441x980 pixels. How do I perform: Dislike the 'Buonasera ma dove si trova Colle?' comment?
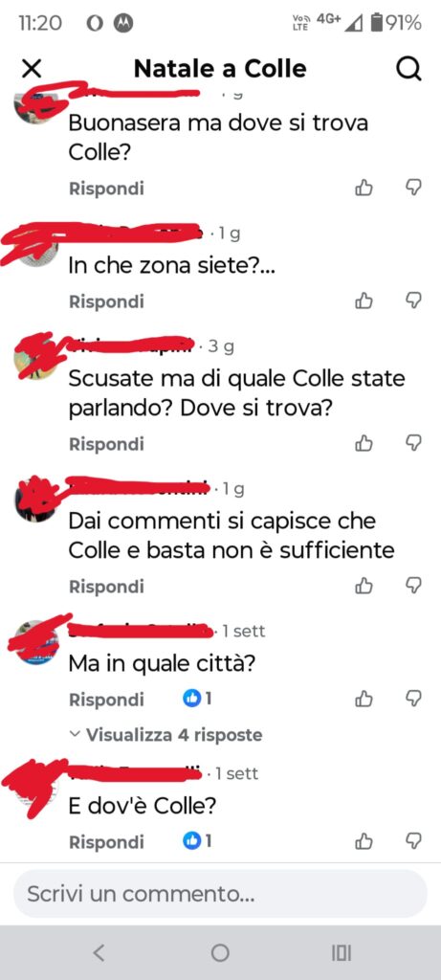tap(413, 188)
